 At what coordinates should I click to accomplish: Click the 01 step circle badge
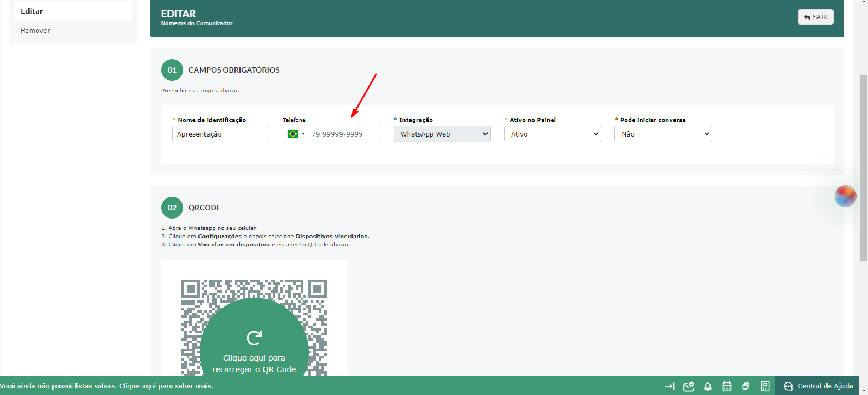click(172, 70)
